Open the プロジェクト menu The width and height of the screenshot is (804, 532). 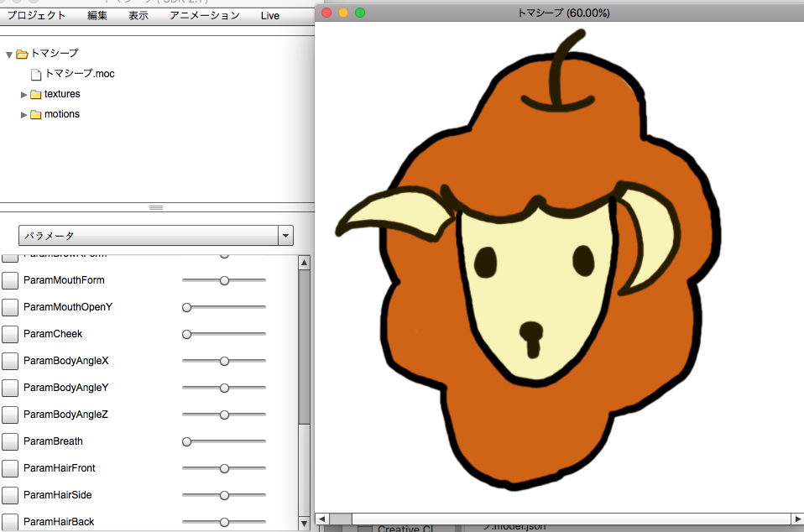tap(36, 15)
